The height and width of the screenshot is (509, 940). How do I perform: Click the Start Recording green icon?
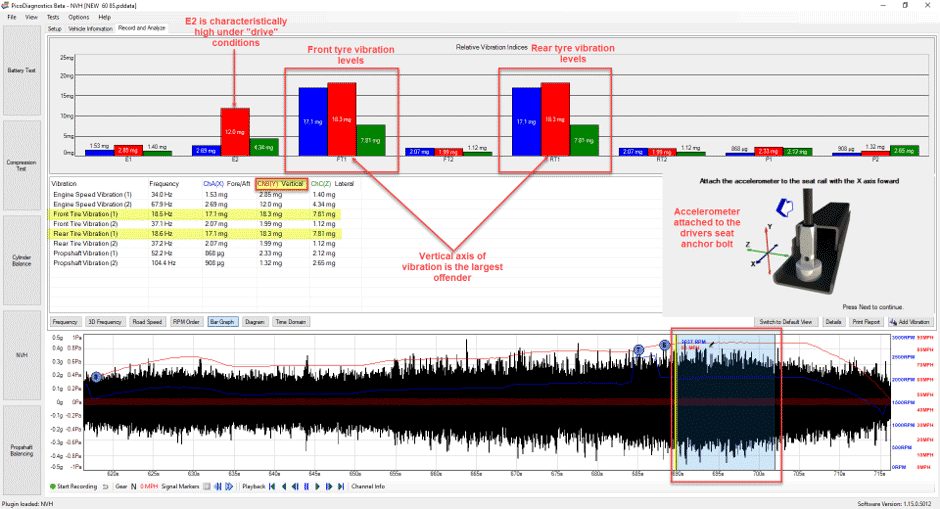tap(53, 486)
